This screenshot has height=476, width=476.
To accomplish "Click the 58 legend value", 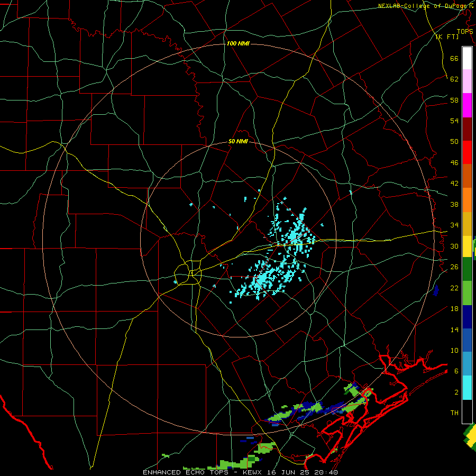I will click(454, 100).
